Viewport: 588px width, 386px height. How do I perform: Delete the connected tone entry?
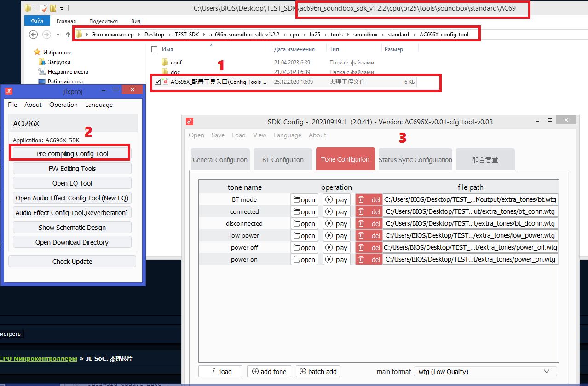point(369,211)
